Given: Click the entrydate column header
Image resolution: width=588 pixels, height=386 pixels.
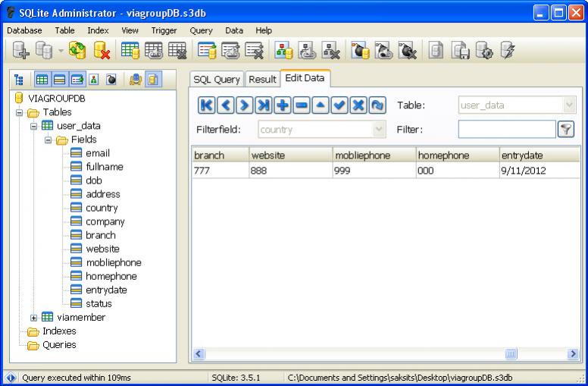Looking at the screenshot, I should pyautogui.click(x=521, y=155).
